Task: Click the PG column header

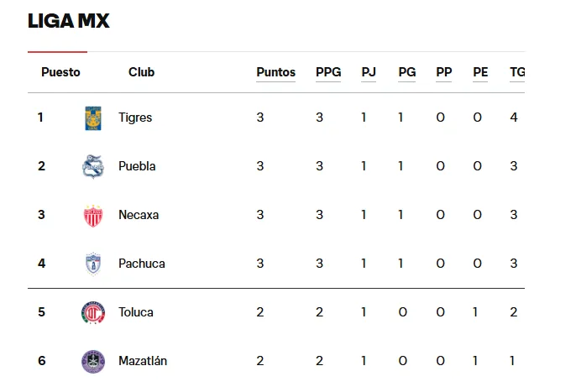Action: [407, 72]
